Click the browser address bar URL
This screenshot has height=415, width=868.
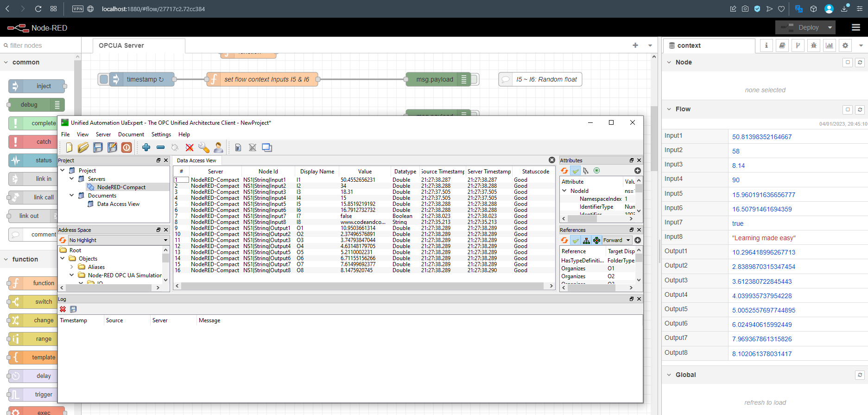point(153,9)
